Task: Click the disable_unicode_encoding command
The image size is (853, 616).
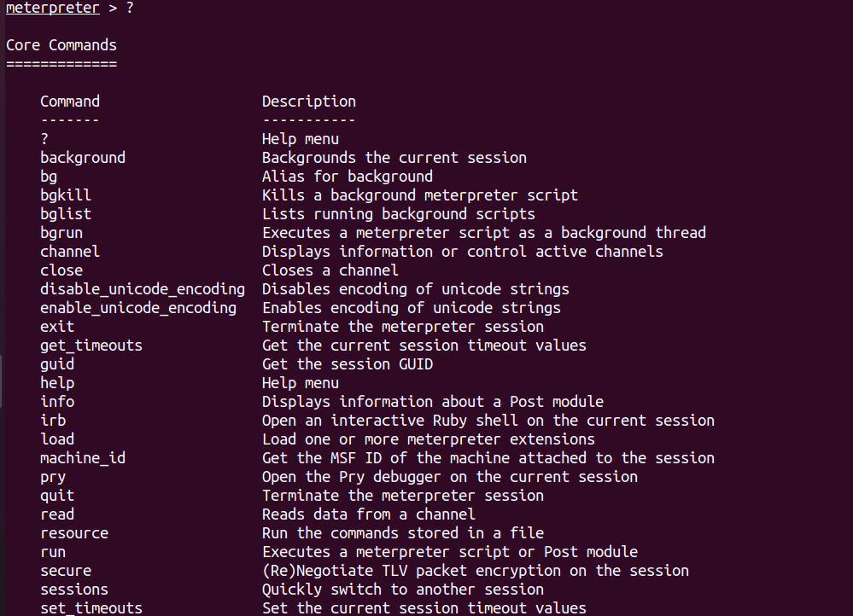Action: point(143,289)
